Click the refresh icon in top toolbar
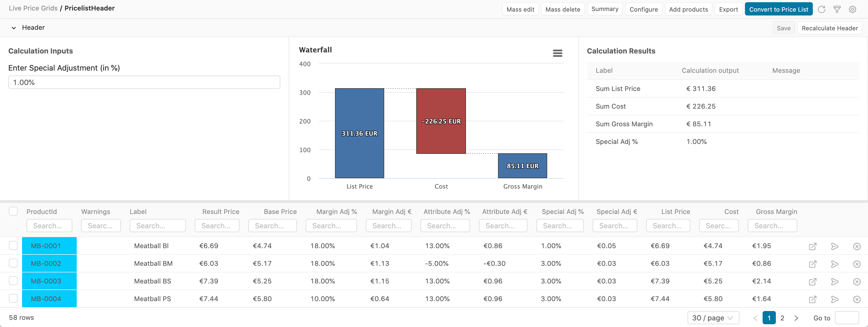 tap(821, 9)
